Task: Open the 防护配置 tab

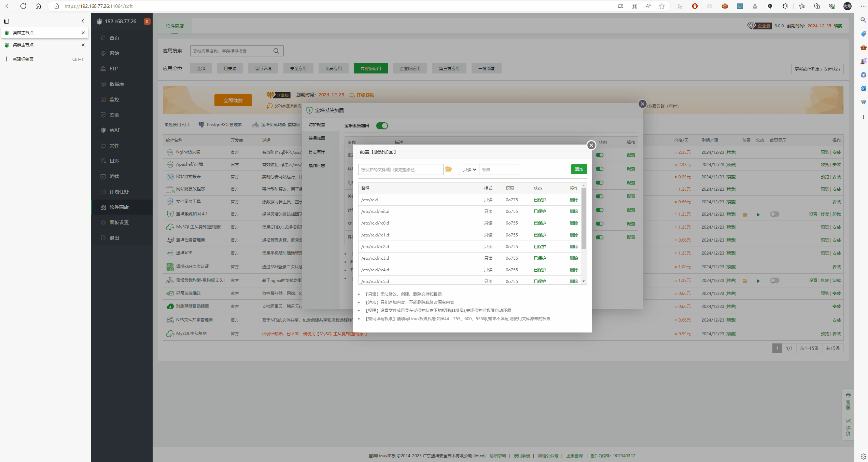Action: [x=317, y=125]
